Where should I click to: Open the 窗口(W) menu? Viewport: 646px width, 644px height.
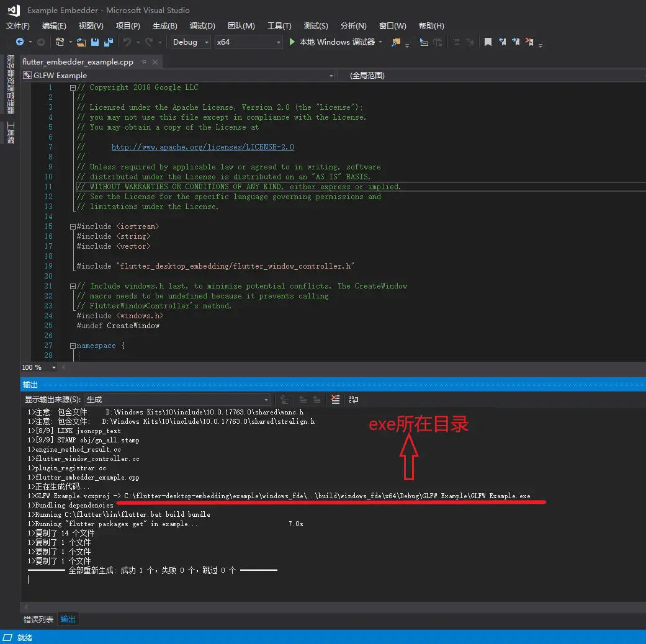[393, 26]
